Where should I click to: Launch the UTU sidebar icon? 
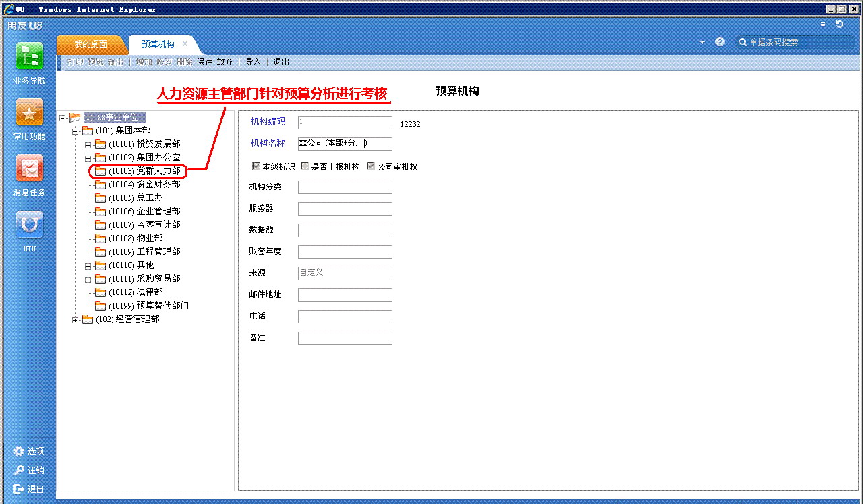click(x=30, y=224)
